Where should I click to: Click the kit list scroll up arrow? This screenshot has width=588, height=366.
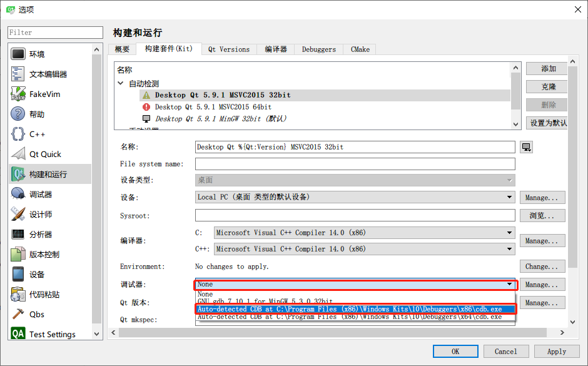click(x=515, y=68)
